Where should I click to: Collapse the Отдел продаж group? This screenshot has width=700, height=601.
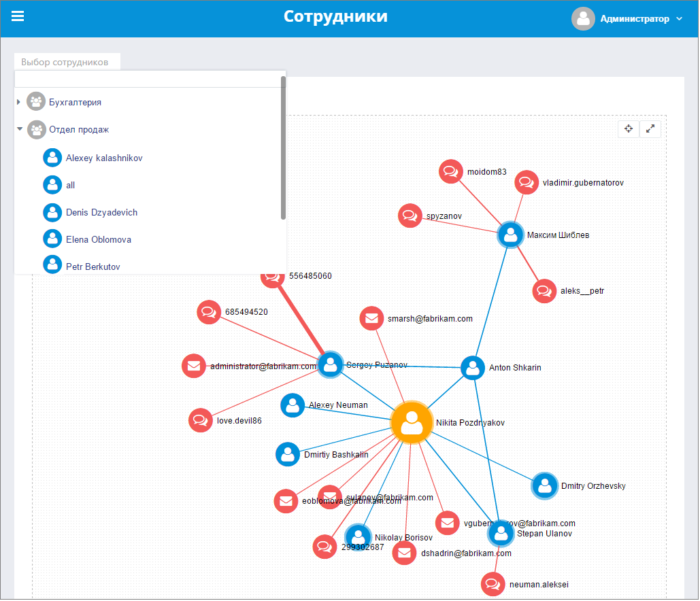(20, 129)
